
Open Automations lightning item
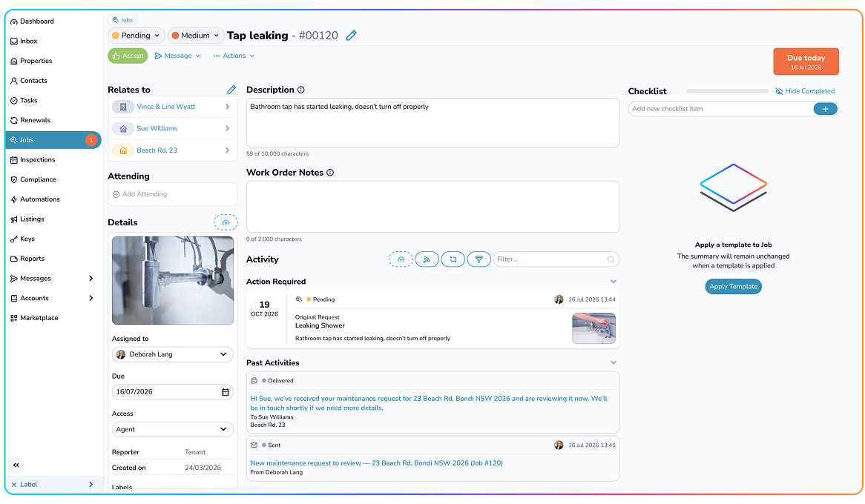35,199
